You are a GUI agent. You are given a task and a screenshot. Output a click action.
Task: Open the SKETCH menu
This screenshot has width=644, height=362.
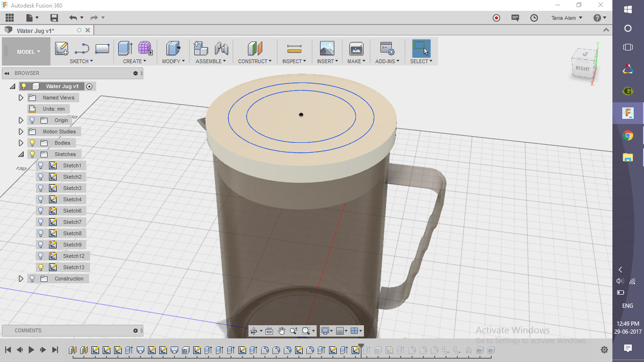[82, 61]
